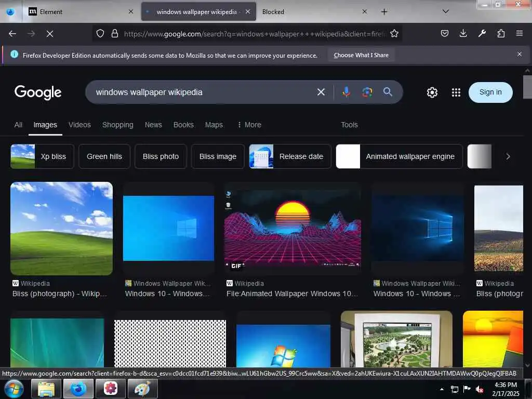Open 'Bliss (photograph) - Wikip...' first result link
Viewport: 532px width, 399px height.
tap(59, 294)
